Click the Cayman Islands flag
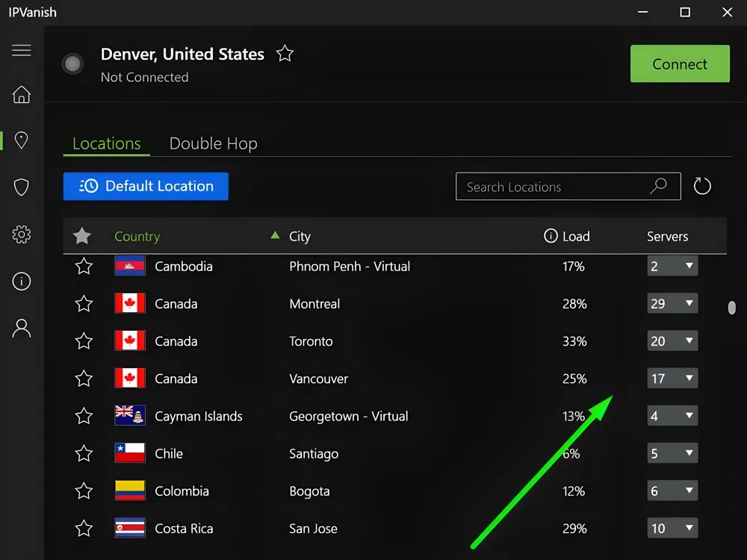 (130, 416)
